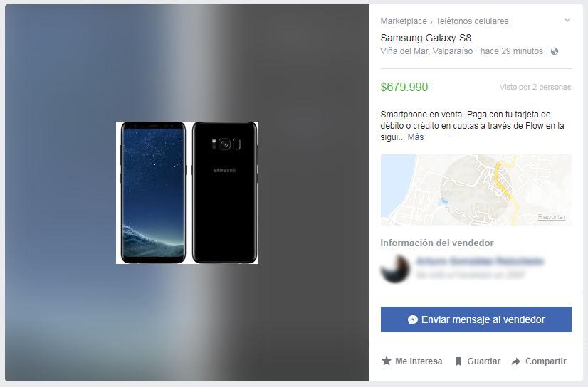Open the seller's profile picture
This screenshot has height=387, width=588.
pyautogui.click(x=395, y=269)
